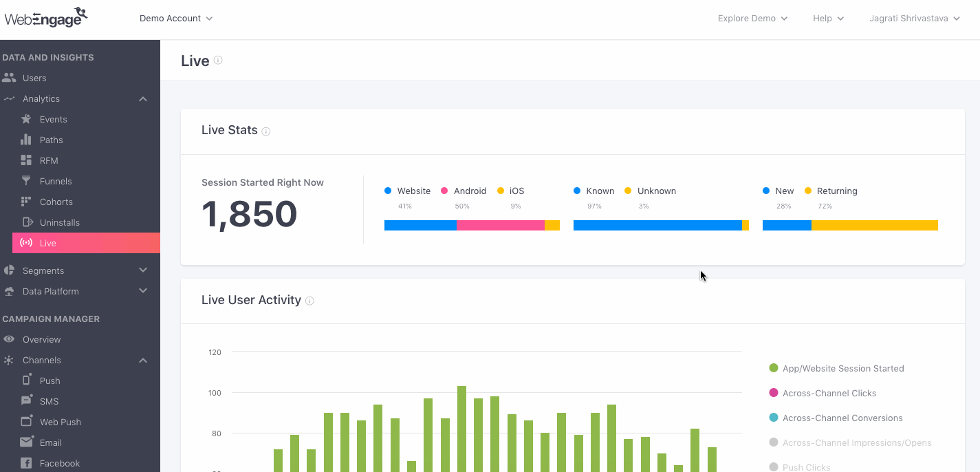Click the Events star icon

[x=26, y=119]
